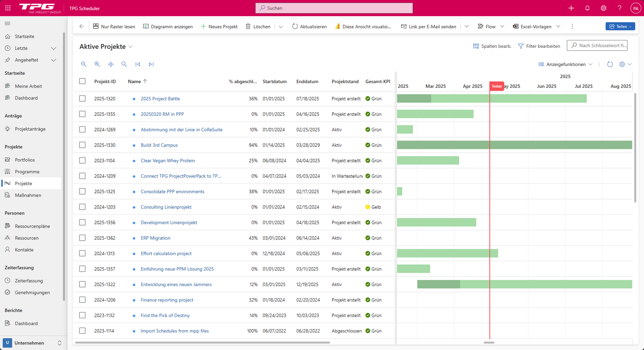Image resolution: width=644 pixels, height=350 pixels.
Task: Toggle the select-all checkbox in the header
Action: click(x=82, y=81)
